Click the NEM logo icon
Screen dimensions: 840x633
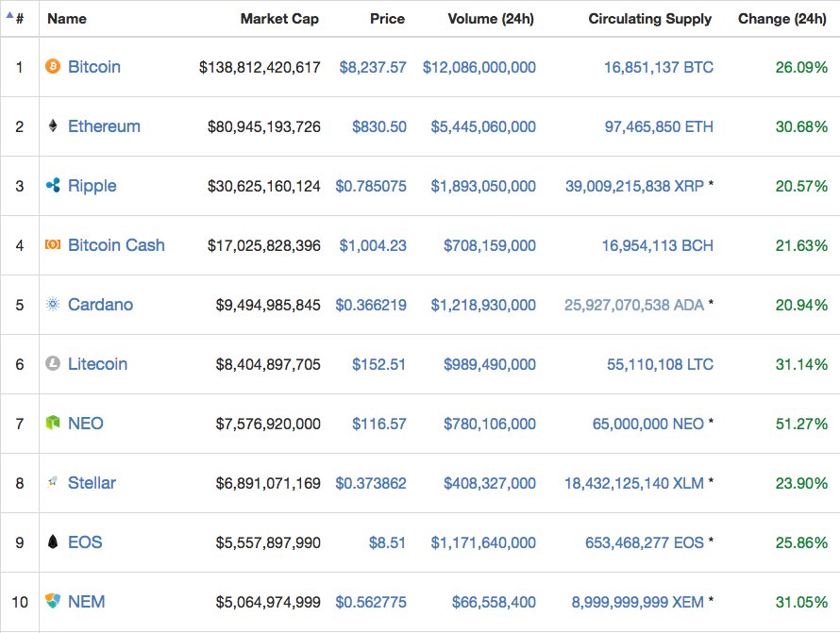[53, 601]
